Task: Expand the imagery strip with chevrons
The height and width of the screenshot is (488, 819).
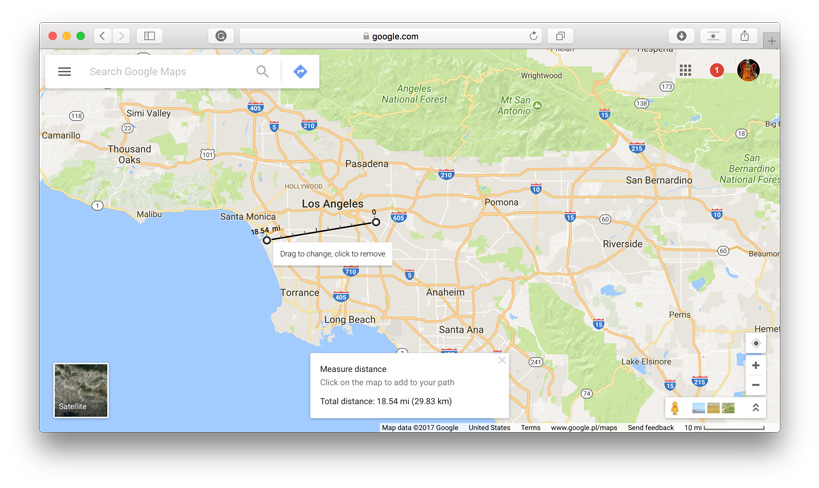Action: [x=755, y=408]
